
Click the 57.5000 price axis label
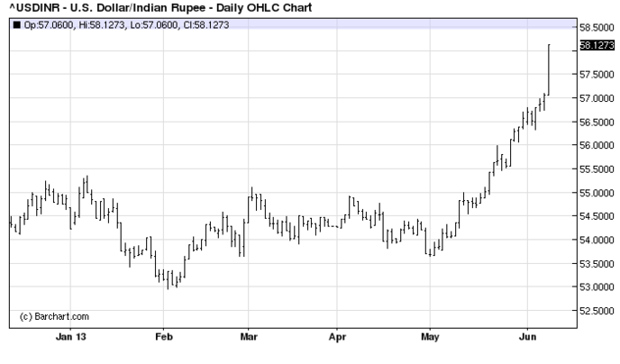597,74
